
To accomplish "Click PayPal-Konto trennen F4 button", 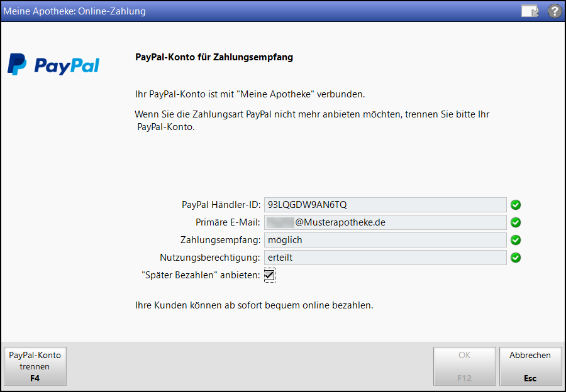I will 35,366.
